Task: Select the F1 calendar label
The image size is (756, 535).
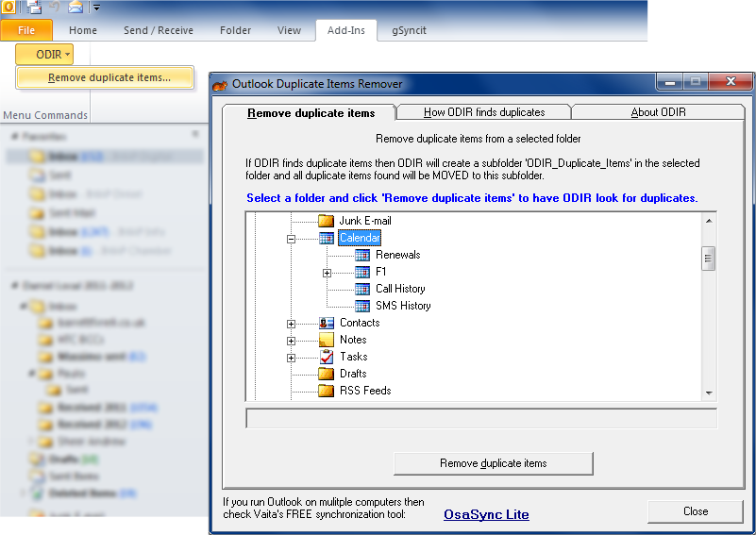Action: [x=381, y=272]
